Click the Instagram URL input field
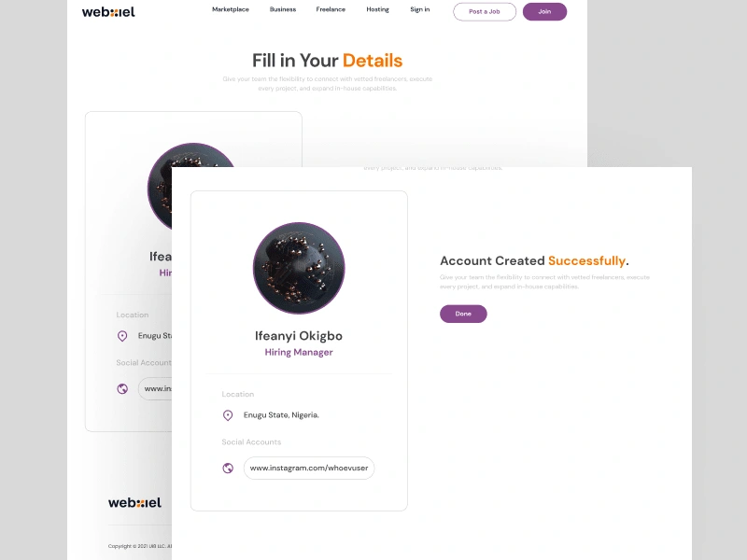747x560 pixels. point(309,469)
